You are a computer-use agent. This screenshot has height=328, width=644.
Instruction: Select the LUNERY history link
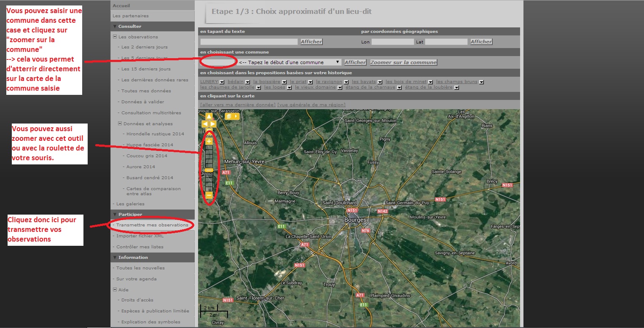point(209,82)
